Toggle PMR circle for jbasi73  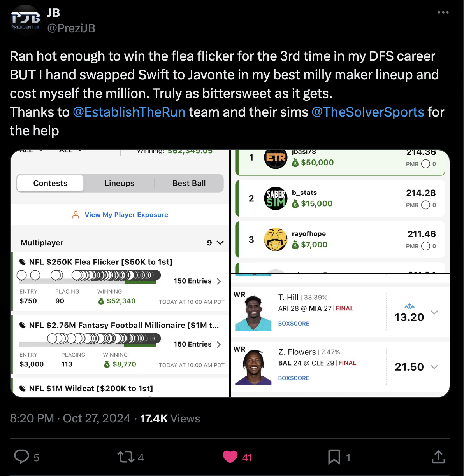click(x=426, y=164)
